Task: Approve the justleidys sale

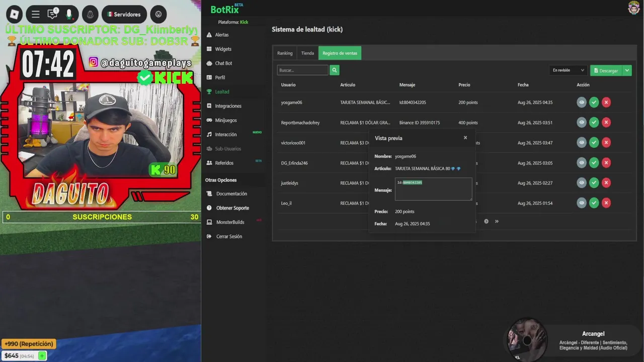Action: [x=594, y=183]
